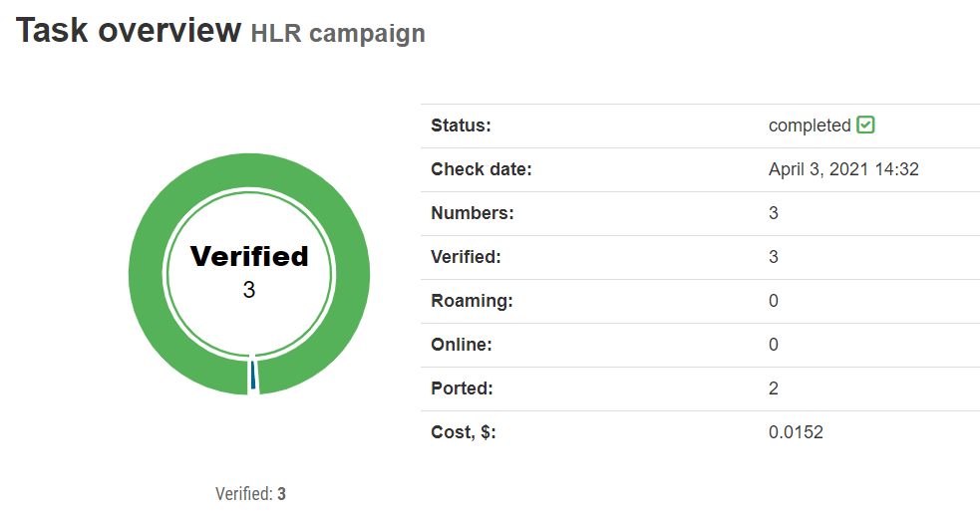Screen dimensions: 980x514
Task: Select the Ported value 2
Action: [774, 388]
